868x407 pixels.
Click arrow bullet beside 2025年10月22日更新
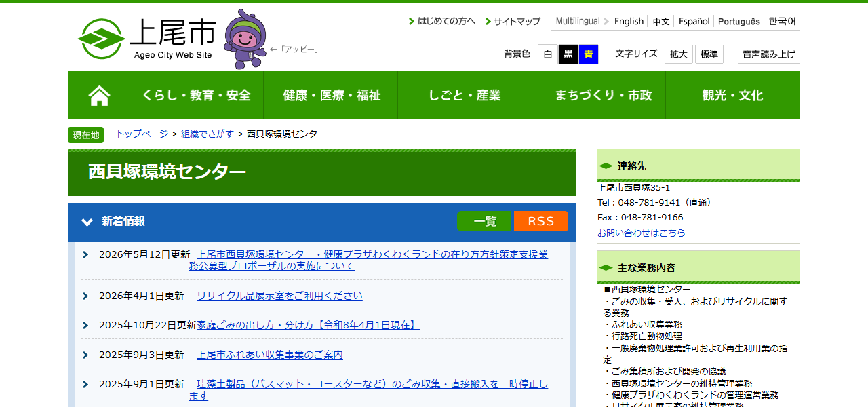point(85,325)
